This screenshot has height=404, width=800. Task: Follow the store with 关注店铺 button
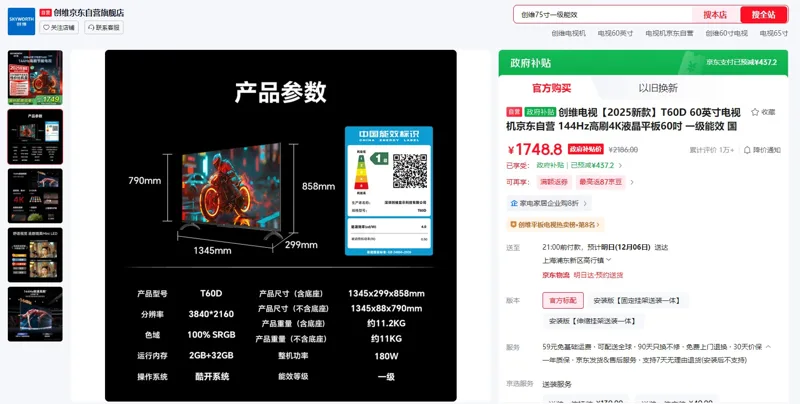(x=59, y=28)
